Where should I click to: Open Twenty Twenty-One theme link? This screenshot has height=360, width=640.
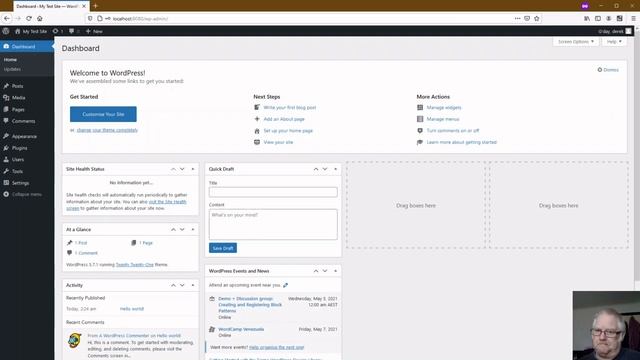coord(135,265)
